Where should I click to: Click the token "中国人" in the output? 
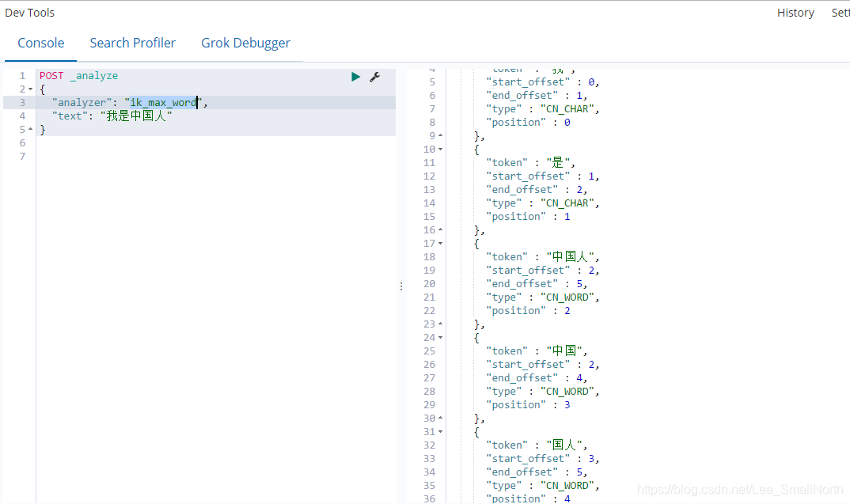(x=570, y=256)
